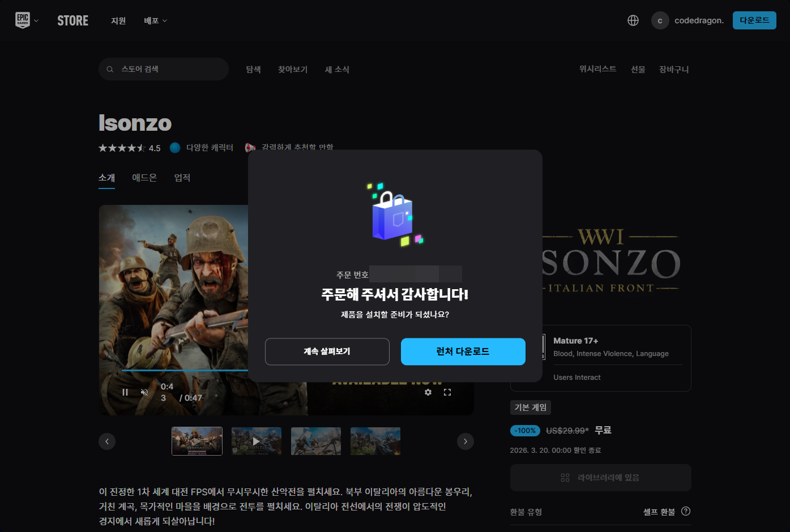The height and width of the screenshot is (532, 790).
Task: Select the first trailer thumbnail
Action: click(x=197, y=441)
